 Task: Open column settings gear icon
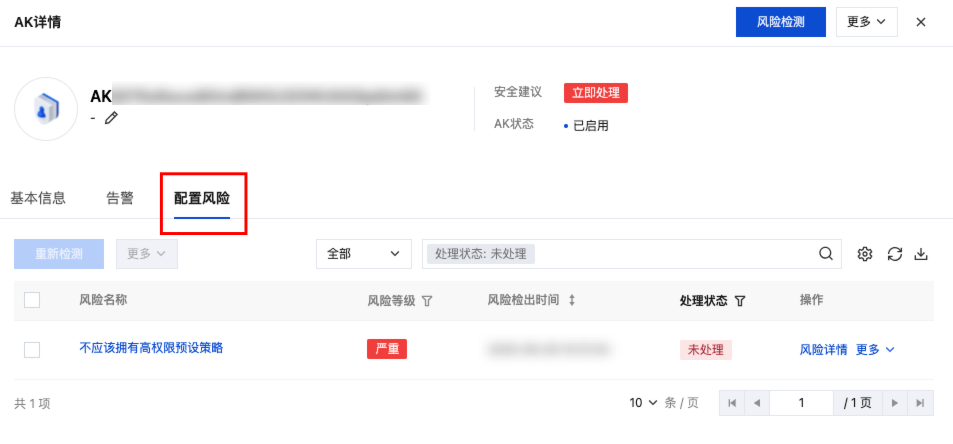point(865,254)
